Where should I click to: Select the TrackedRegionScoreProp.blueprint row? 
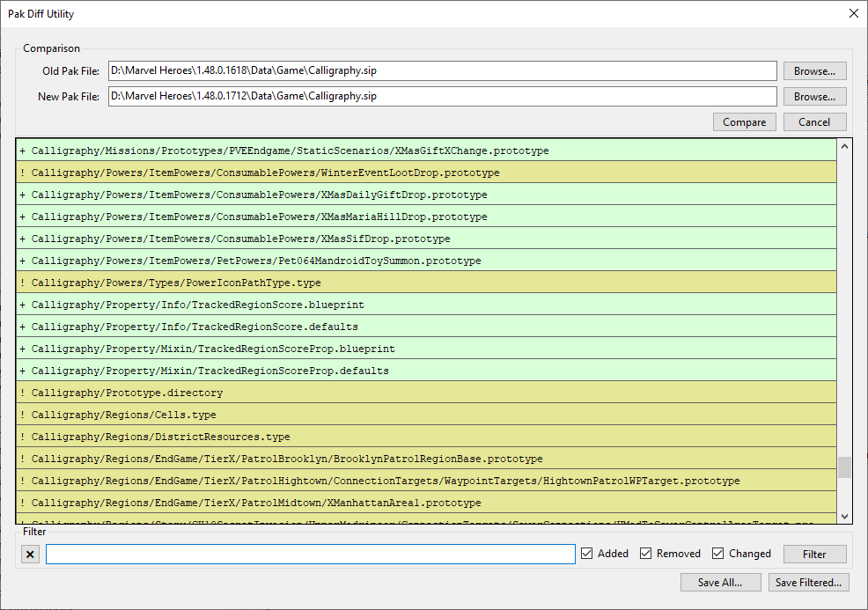coord(426,349)
